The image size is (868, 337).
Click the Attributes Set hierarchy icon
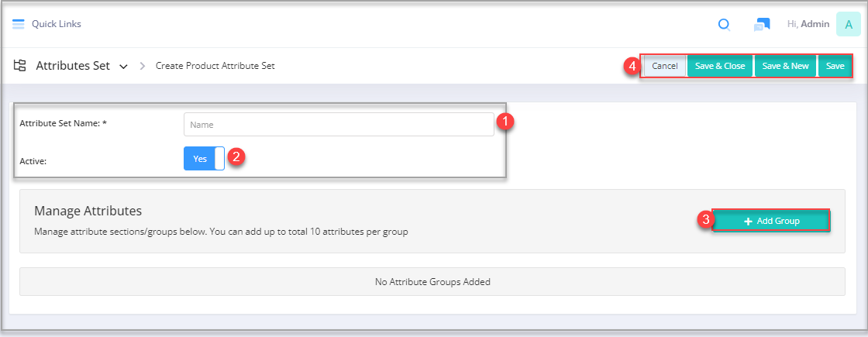pyautogui.click(x=20, y=65)
